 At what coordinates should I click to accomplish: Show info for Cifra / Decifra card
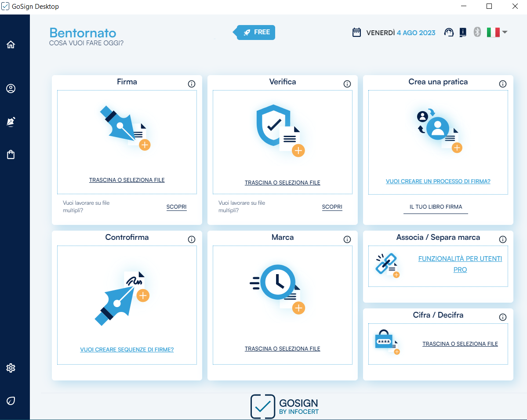click(503, 317)
